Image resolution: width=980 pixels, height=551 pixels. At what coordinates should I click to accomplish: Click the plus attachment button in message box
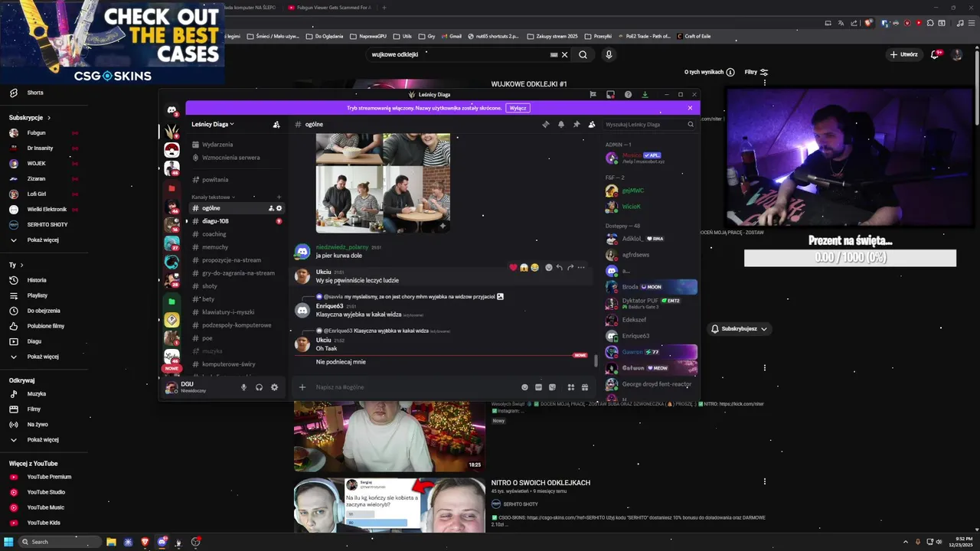[x=302, y=387]
